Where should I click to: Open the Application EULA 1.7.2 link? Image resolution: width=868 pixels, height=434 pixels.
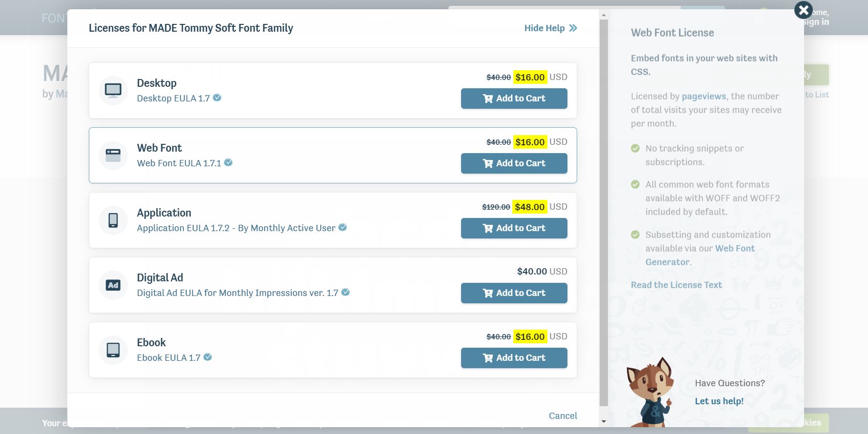(x=236, y=228)
